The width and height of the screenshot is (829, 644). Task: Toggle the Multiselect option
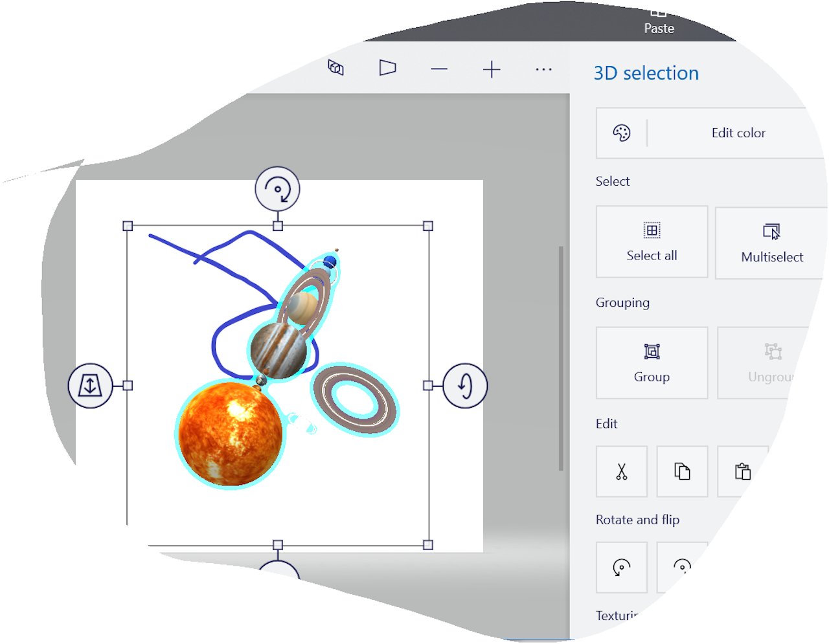771,243
